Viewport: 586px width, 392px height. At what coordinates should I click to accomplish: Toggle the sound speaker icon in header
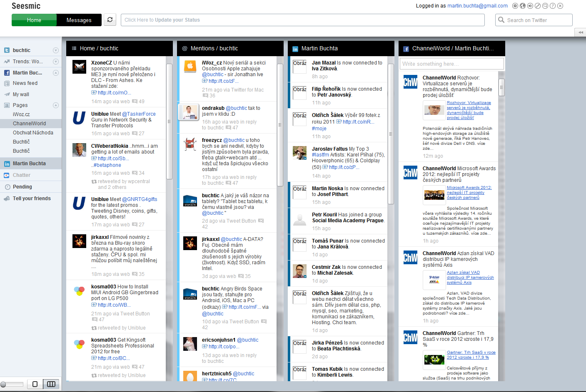tap(530, 6)
